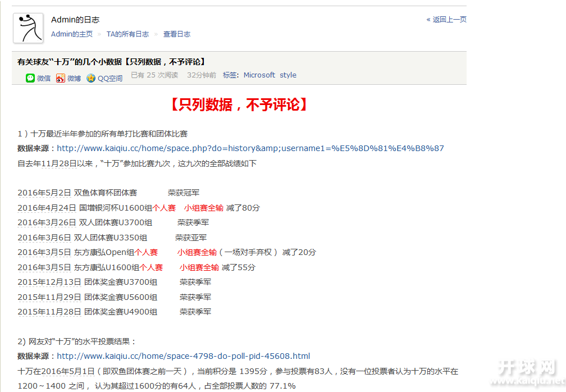Click Admin's avatar thumbnail
Viewport: 566px width, 392px height.
[28, 28]
